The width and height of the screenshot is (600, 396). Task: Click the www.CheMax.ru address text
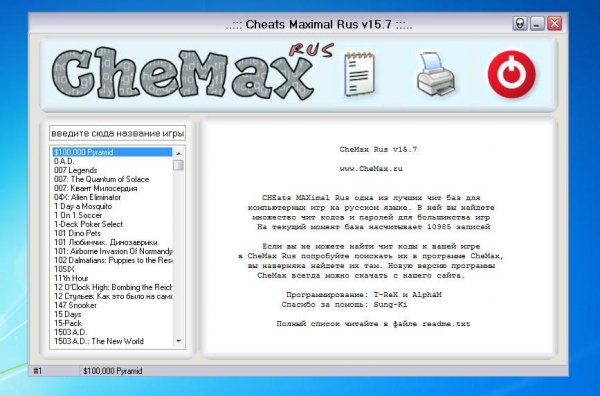coord(371,169)
